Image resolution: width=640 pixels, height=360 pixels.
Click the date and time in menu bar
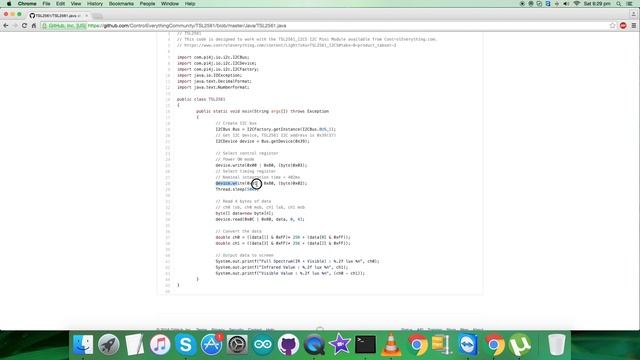click(597, 4)
